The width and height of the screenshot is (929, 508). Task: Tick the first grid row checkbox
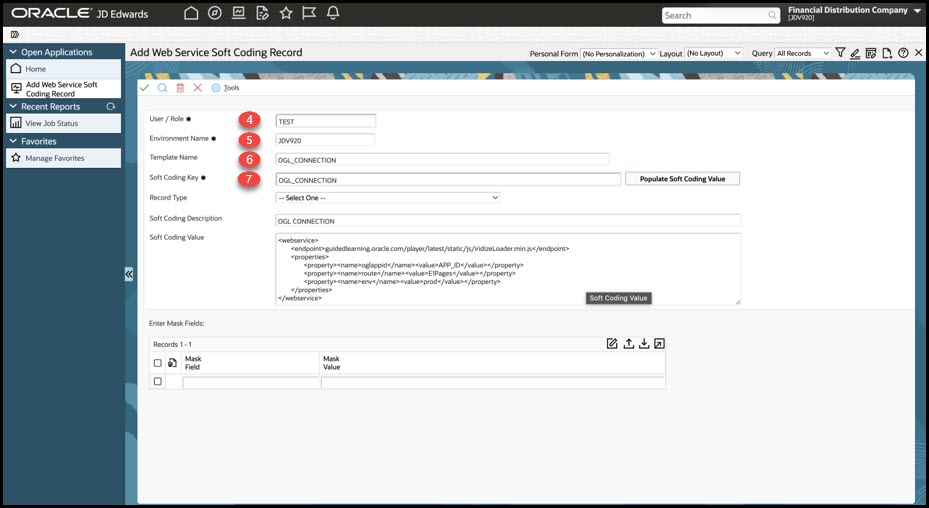tap(158, 382)
